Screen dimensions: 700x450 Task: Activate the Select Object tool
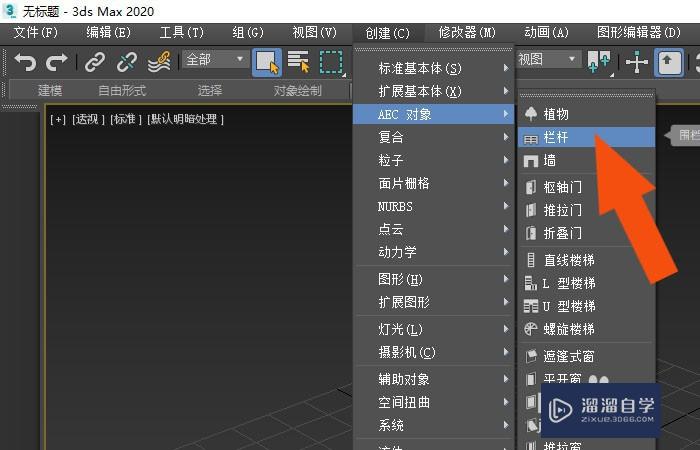(267, 62)
